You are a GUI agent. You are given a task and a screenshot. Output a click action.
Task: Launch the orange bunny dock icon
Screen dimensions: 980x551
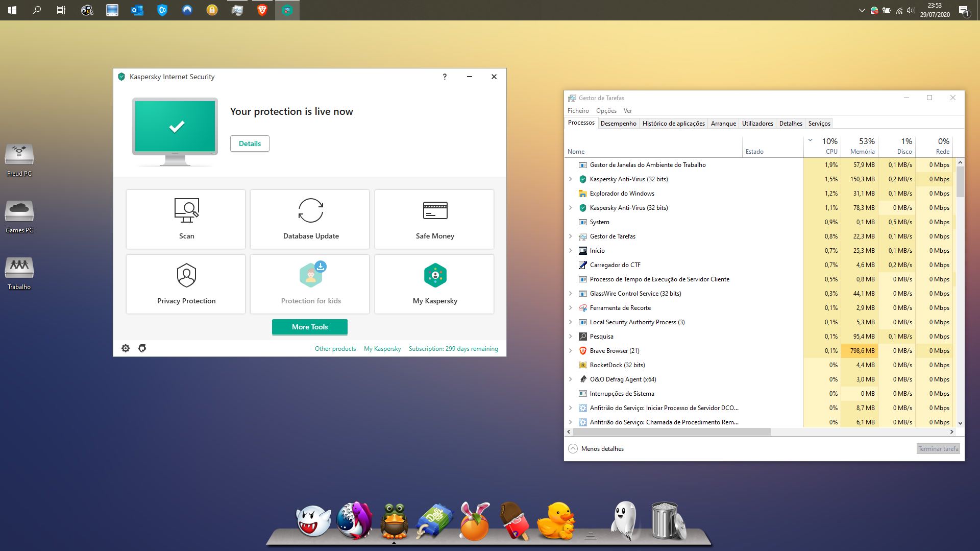[475, 520]
